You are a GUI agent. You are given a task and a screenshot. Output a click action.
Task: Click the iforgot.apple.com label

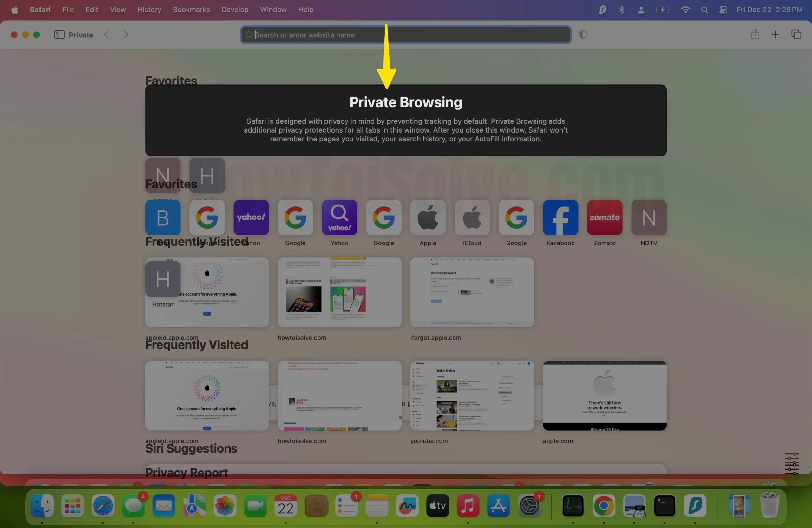click(x=435, y=337)
